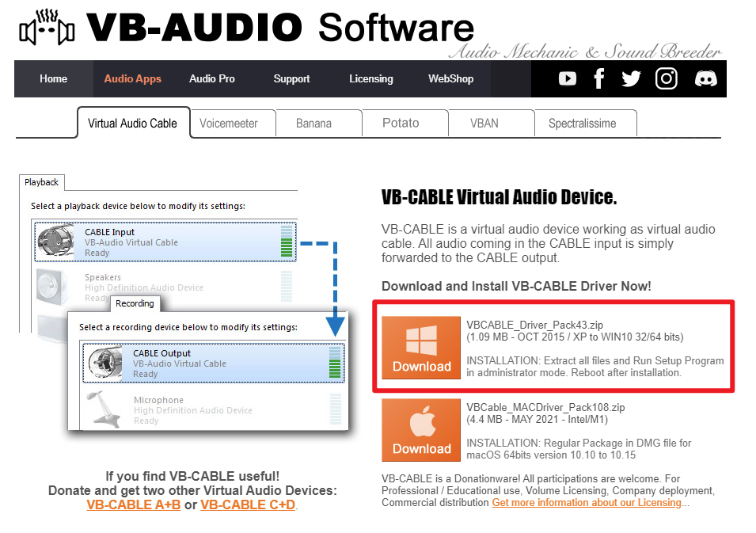Click the Recording tab label in image
This screenshot has width=756, height=533.
coord(135,303)
